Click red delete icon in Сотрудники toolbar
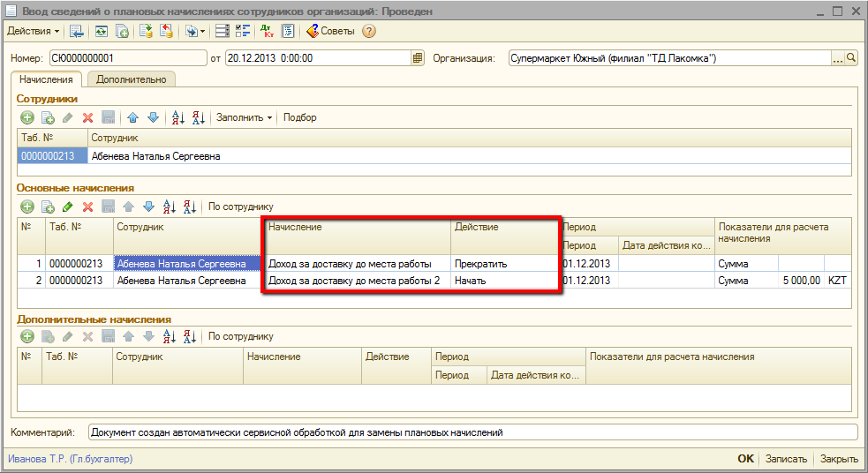The width and height of the screenshot is (868, 473). click(x=87, y=117)
